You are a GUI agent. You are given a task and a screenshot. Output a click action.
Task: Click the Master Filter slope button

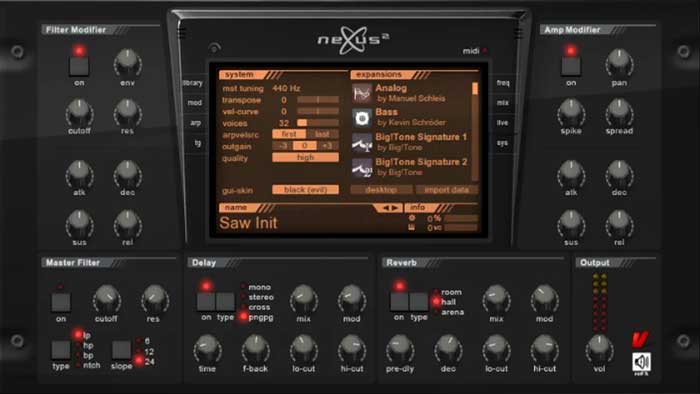121,350
